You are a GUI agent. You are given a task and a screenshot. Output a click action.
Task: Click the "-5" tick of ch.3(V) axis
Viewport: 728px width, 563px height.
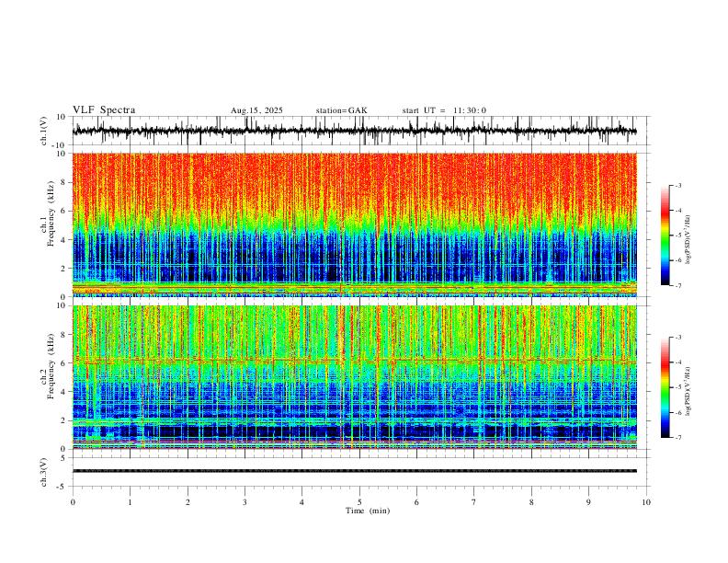tap(63, 487)
